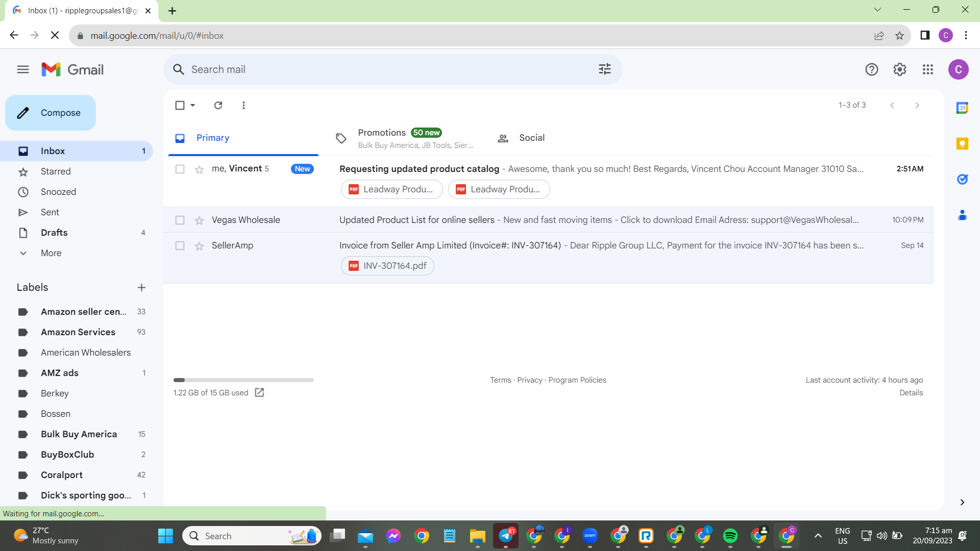
Task: Open the Inbox folder
Action: point(77,151)
